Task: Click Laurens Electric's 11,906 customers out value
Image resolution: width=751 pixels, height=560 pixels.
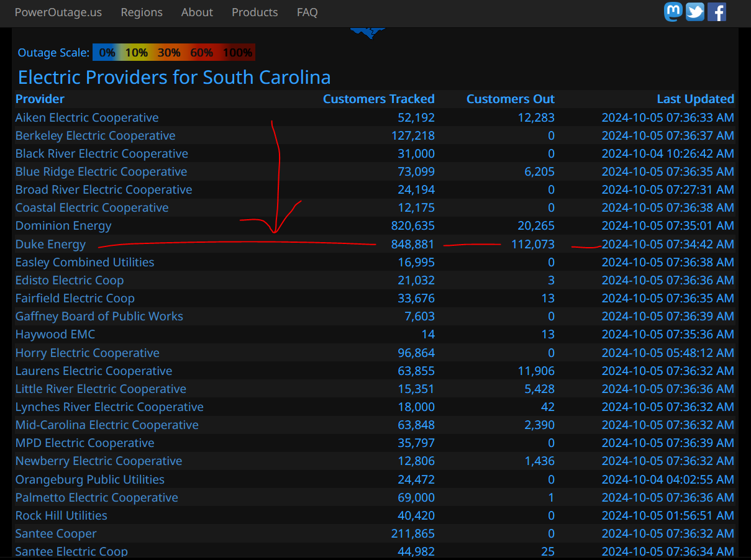Action: [537, 371]
